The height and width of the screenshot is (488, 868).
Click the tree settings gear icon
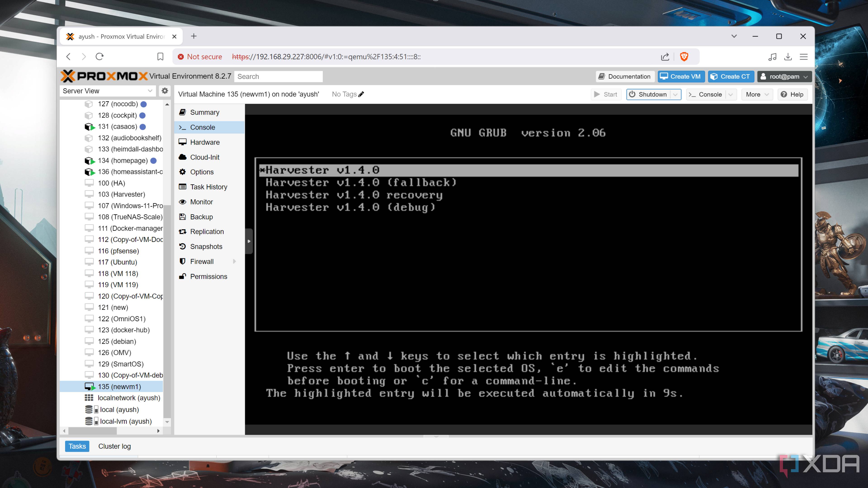[164, 91]
